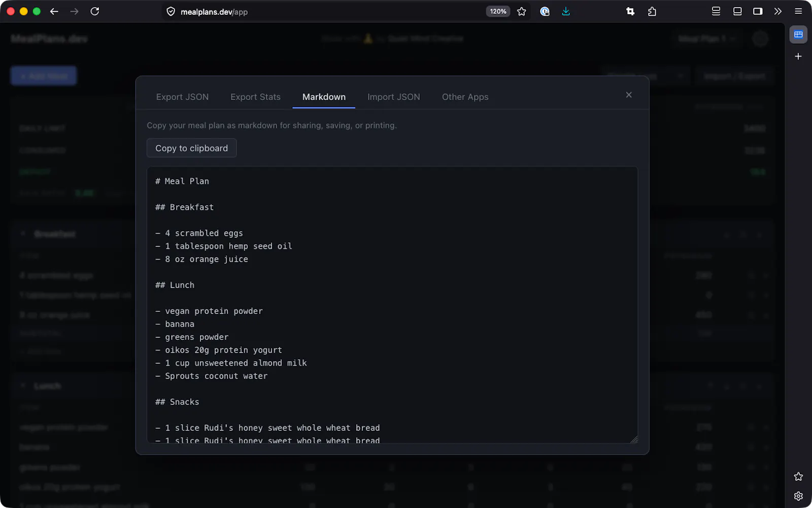This screenshot has height=508, width=812.
Task: Open the extensions puzzle menu
Action: [652, 11]
